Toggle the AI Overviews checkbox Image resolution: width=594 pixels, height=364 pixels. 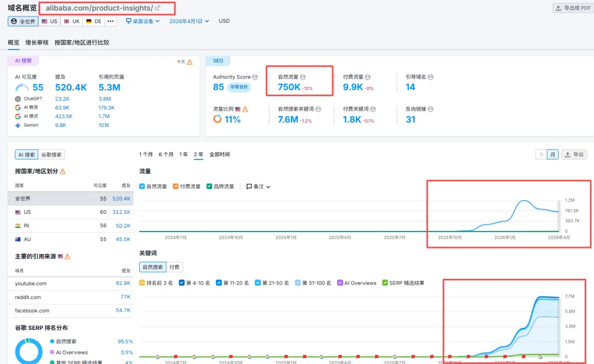pos(340,283)
